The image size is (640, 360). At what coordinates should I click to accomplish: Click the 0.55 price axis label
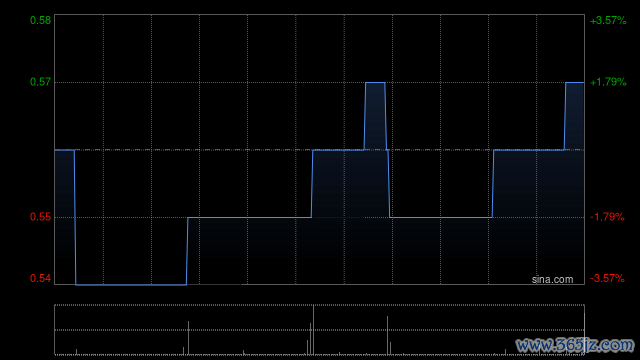[x=40, y=217]
